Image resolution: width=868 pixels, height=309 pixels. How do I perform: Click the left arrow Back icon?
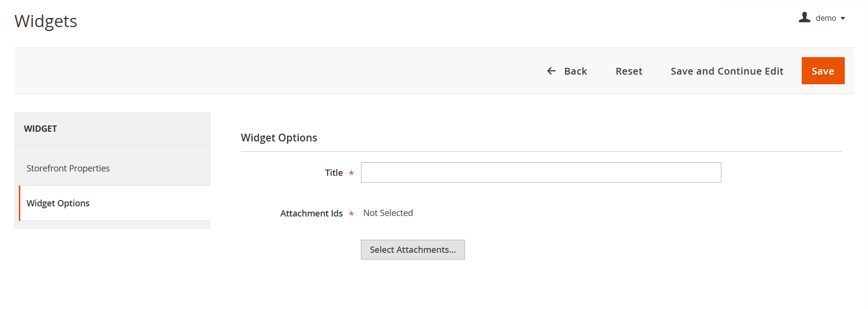[551, 71]
